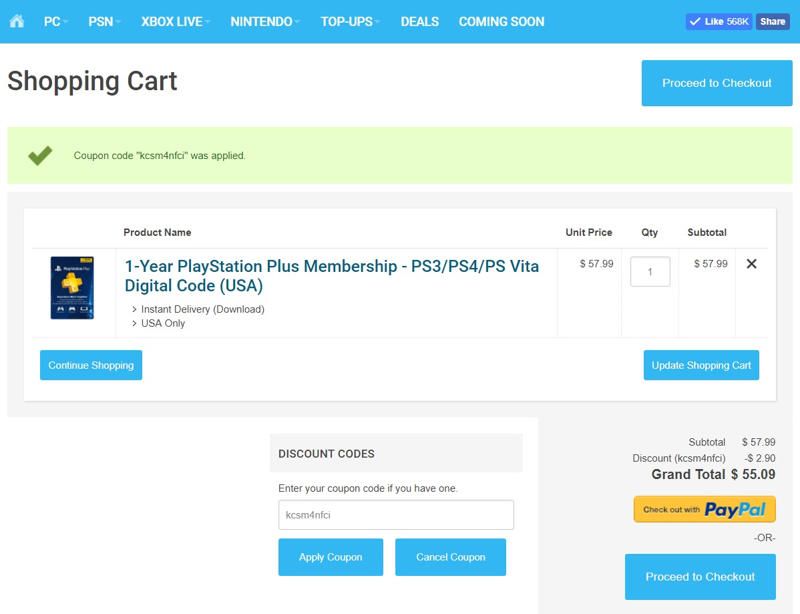The image size is (800, 614).
Task: Click Update Shopping Cart button
Action: [x=701, y=365]
